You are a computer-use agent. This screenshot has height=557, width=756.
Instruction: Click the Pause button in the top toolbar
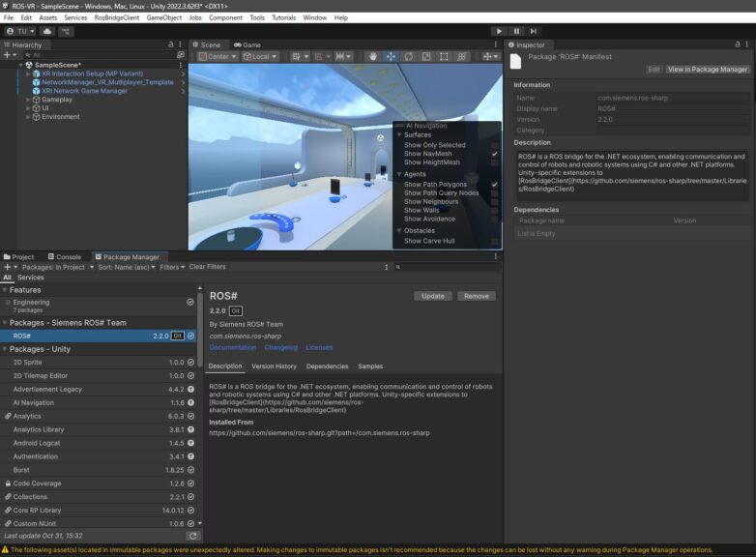[x=517, y=31]
